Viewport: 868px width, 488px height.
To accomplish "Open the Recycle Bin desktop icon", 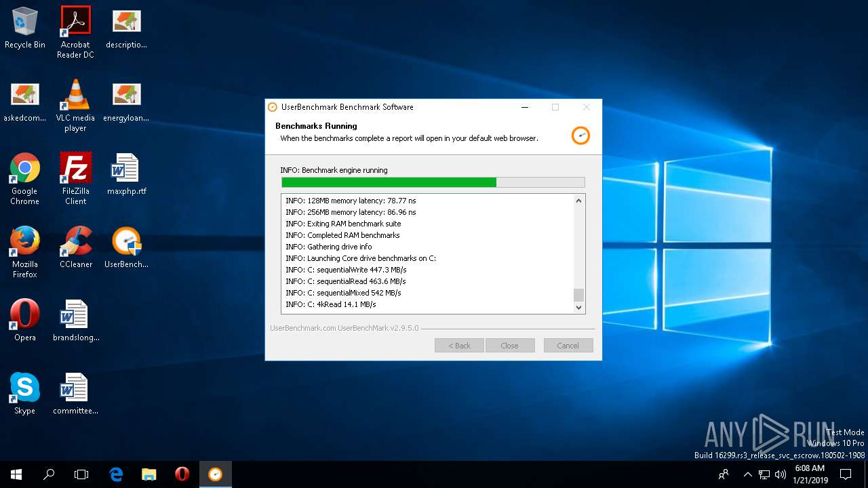I will [25, 28].
